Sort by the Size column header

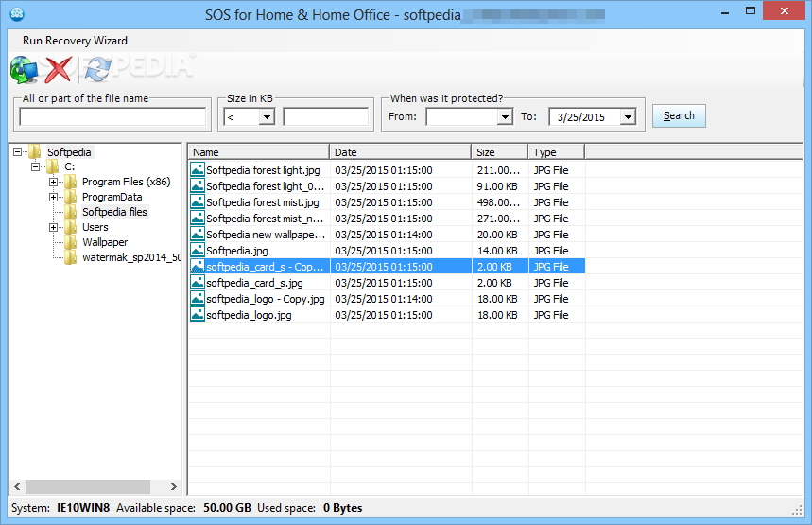(500, 152)
